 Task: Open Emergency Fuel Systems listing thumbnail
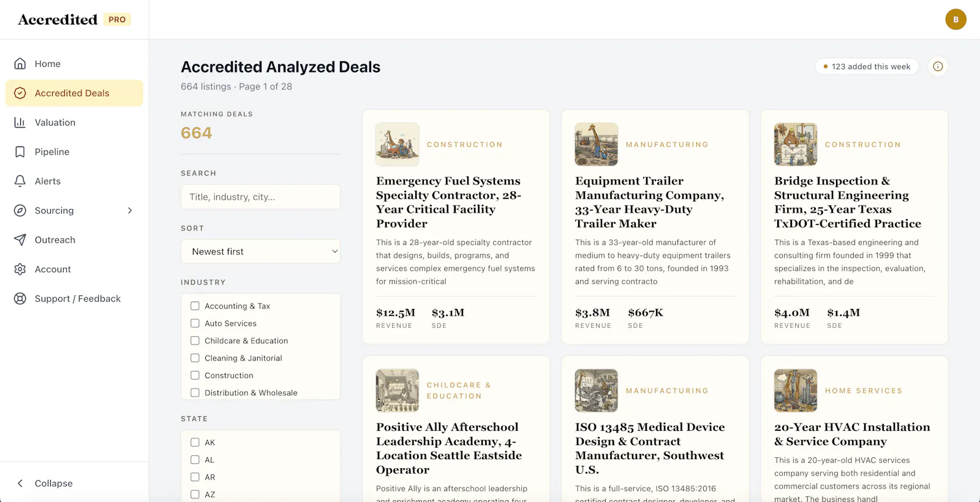click(398, 145)
